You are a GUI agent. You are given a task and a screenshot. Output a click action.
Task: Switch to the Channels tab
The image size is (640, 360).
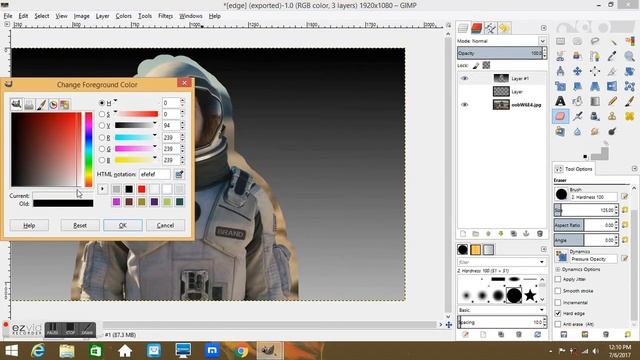tap(477, 28)
